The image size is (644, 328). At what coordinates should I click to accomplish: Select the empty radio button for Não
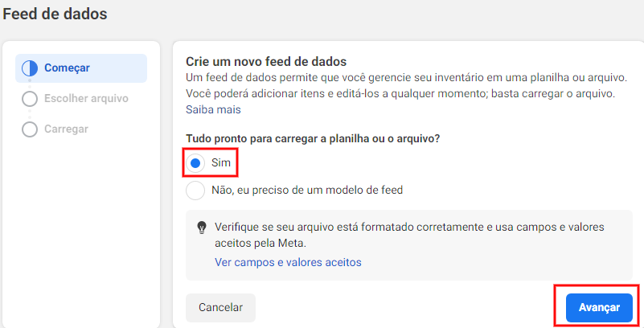coord(195,191)
